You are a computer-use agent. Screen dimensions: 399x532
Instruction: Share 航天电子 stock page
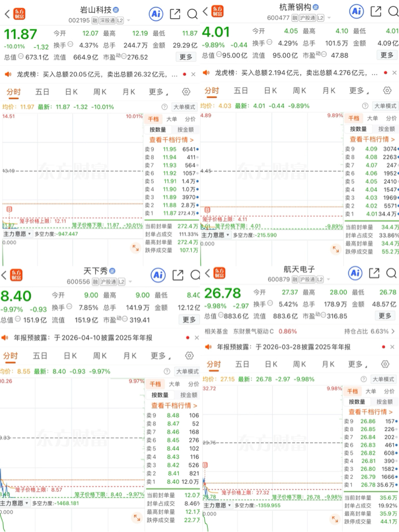coord(374,273)
